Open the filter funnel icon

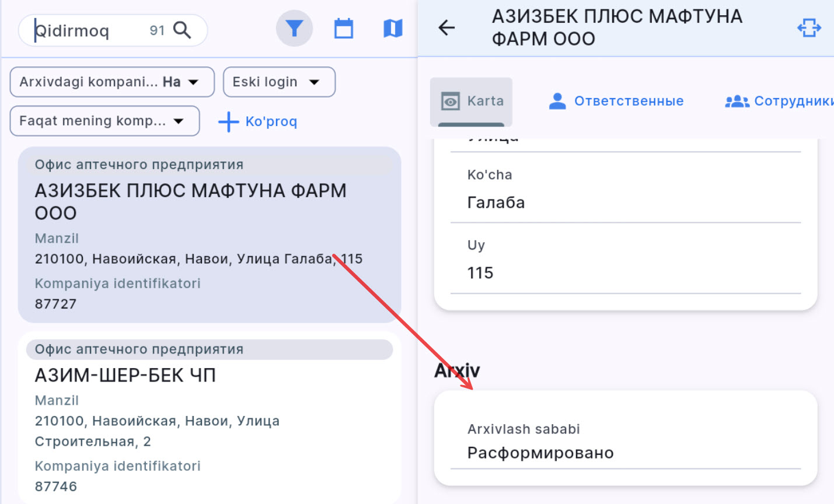(294, 27)
